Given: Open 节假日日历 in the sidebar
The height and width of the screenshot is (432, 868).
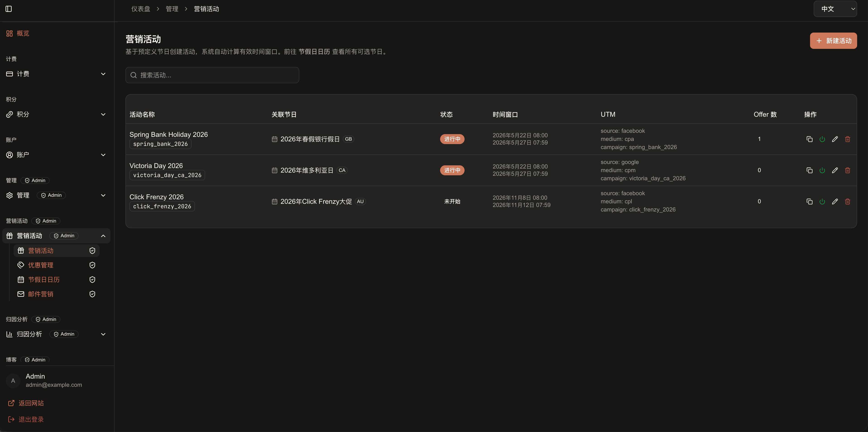Looking at the screenshot, I should [x=56, y=280].
